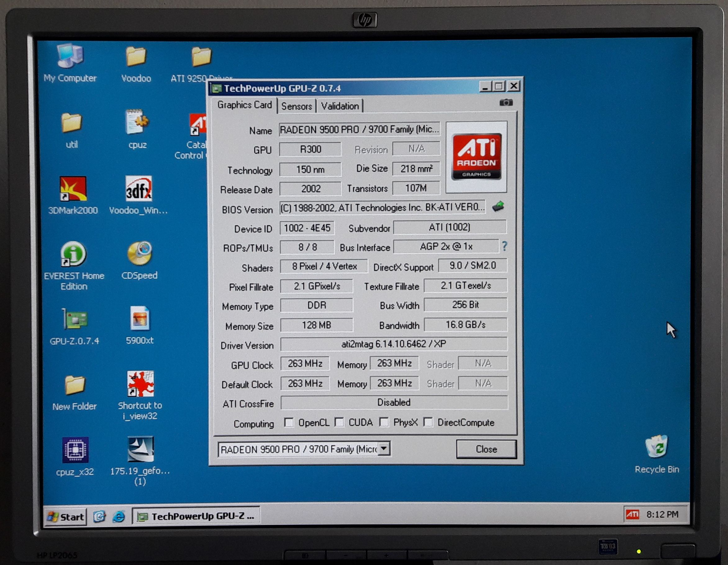The width and height of the screenshot is (728, 565).
Task: Click the ATI tray icon in taskbar
Action: 632,515
